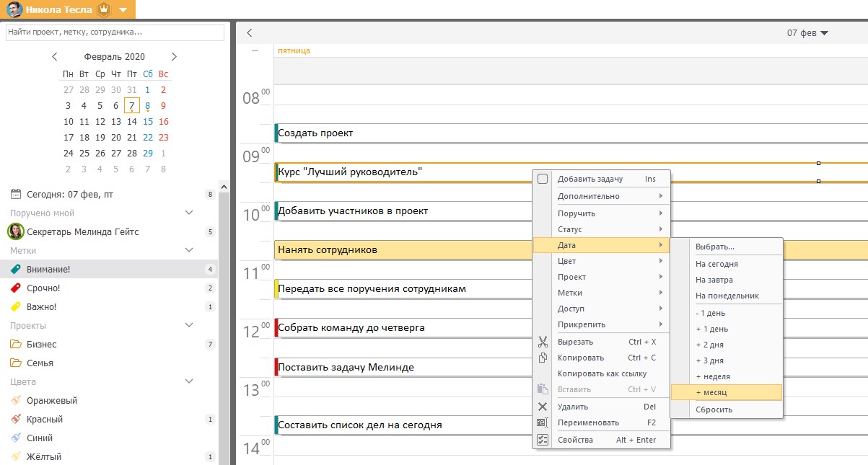This screenshot has width=868, height=465.
Task: Click today's date 7 in calendar
Action: pyautogui.click(x=132, y=106)
